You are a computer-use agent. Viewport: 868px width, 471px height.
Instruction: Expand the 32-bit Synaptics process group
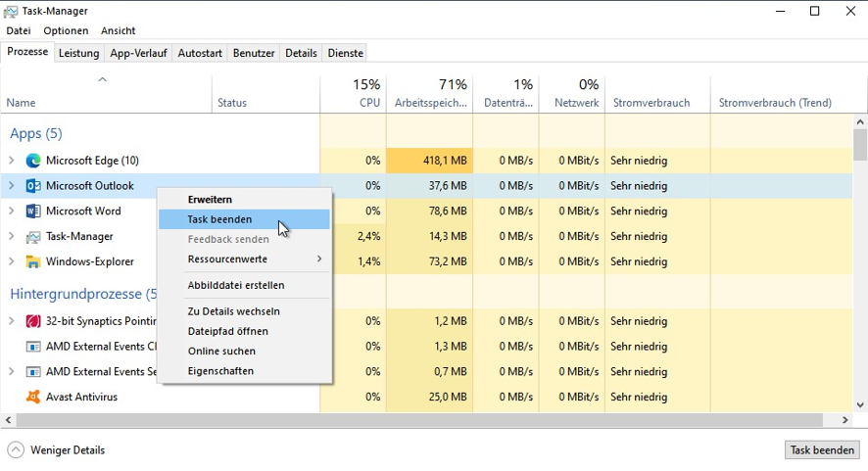pos(11,321)
